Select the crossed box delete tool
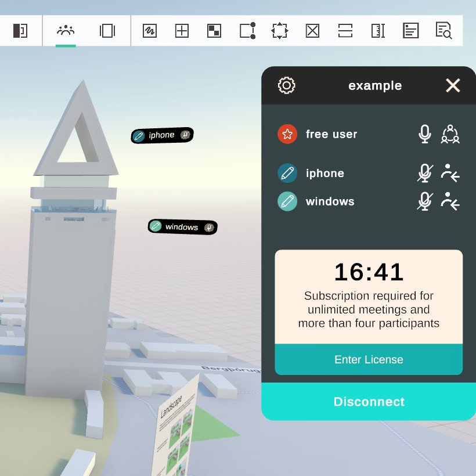This screenshot has height=476, width=476. (312, 31)
